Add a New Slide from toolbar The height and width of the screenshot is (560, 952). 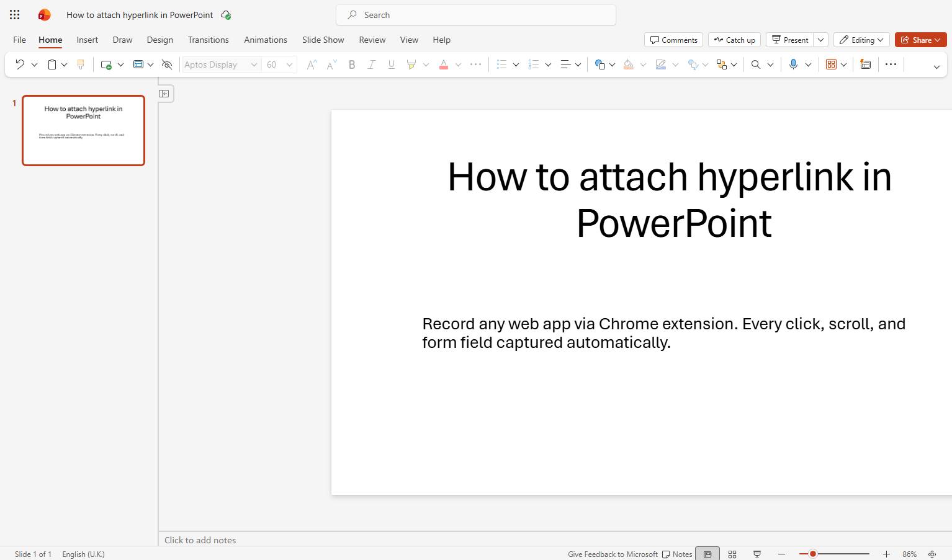point(106,64)
